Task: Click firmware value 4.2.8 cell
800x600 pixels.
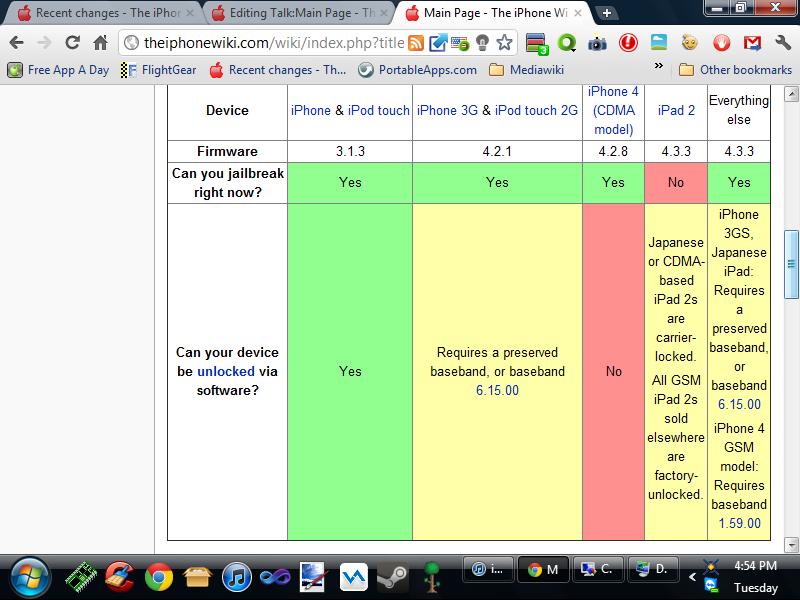Action: [x=613, y=152]
